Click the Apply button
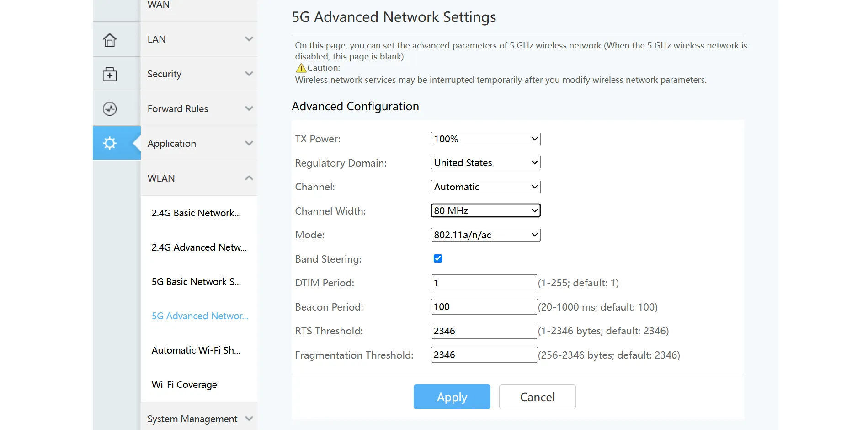The height and width of the screenshot is (430, 868). click(x=452, y=397)
